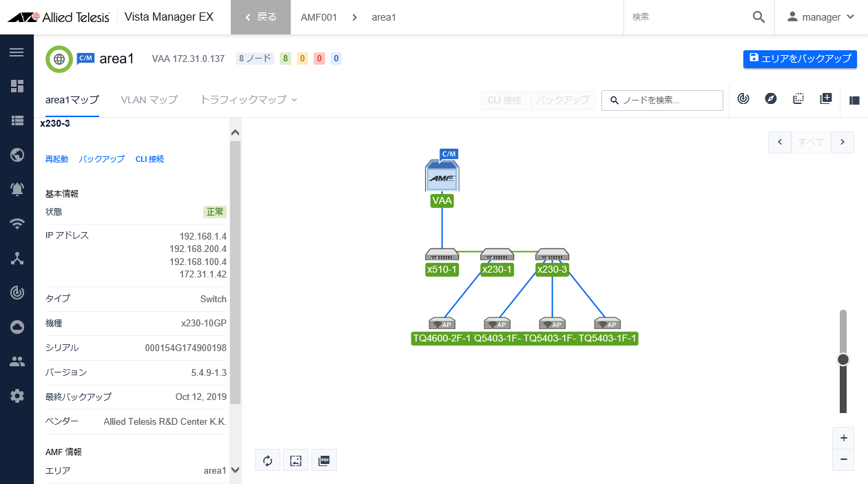The height and width of the screenshot is (484, 868).
Task: Click the selection area icon in toolbar
Action: click(798, 99)
